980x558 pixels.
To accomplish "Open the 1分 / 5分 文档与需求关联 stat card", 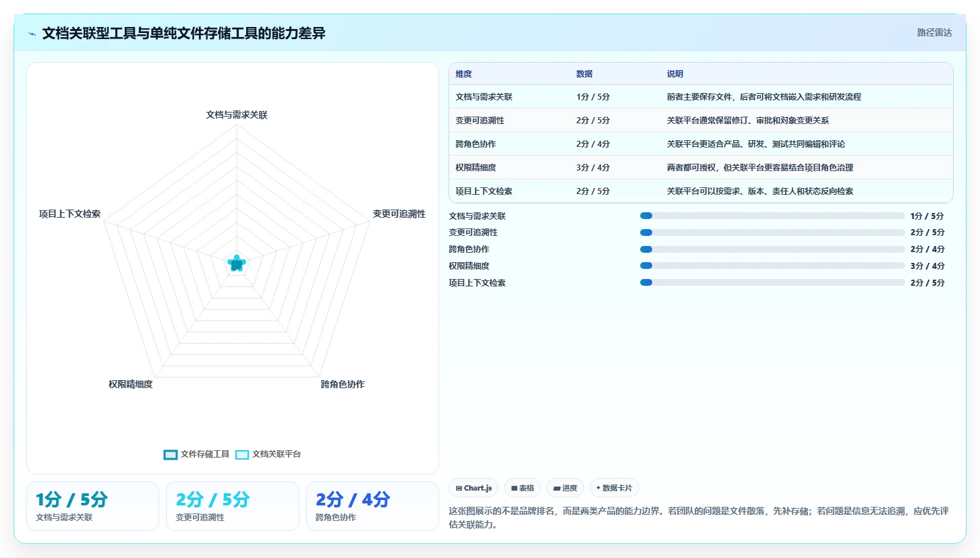I will coord(92,506).
